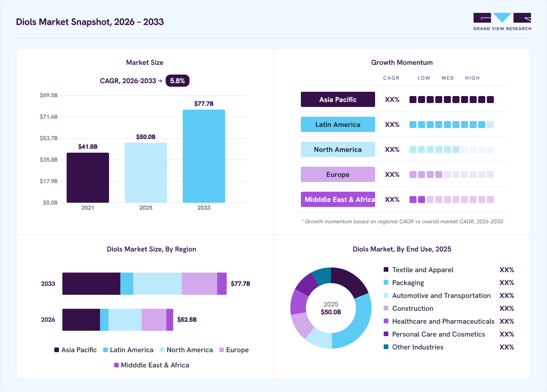This screenshot has height=392, width=547.
Task: Click the Construction legend swatch
Action: click(386, 308)
